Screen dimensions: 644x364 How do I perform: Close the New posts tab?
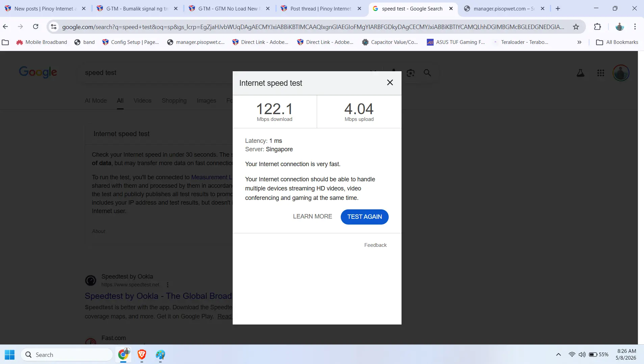tap(84, 8)
